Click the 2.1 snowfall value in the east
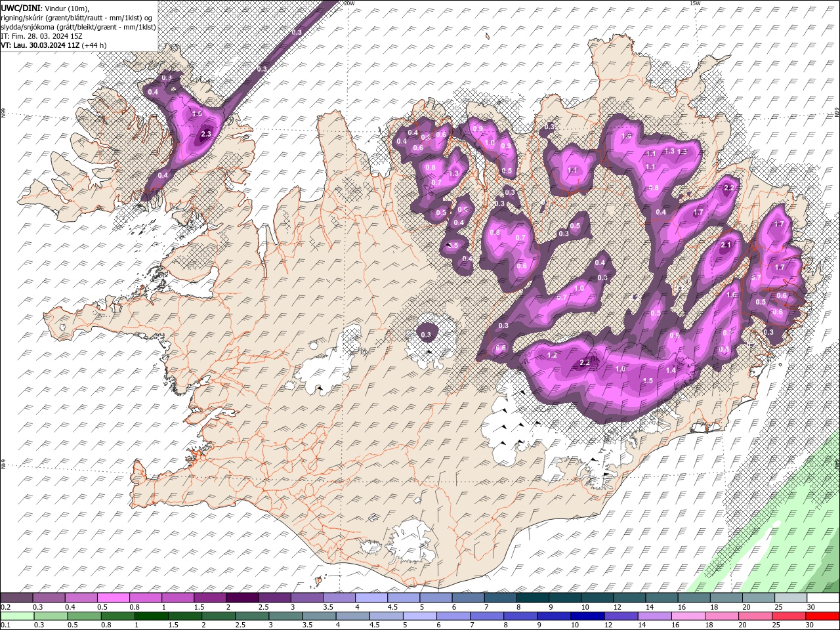This screenshot has width=840, height=630. tap(726, 245)
